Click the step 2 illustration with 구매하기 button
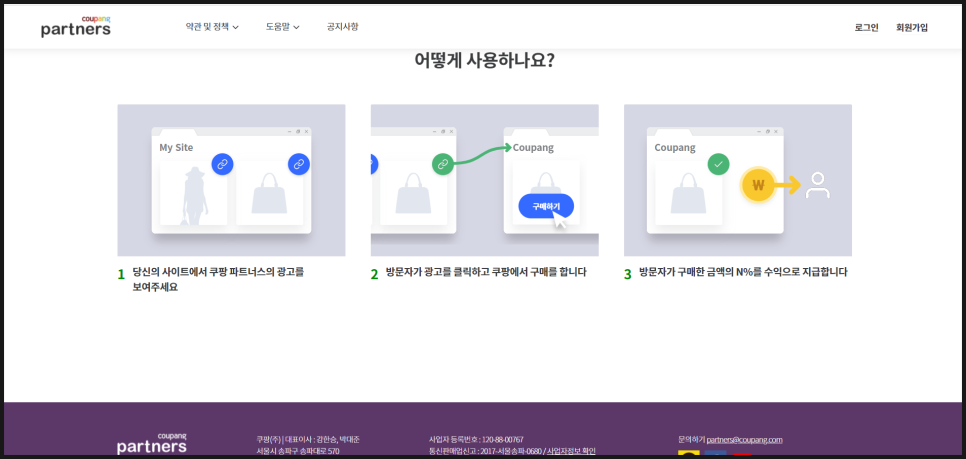The height and width of the screenshot is (459, 966). (484, 180)
